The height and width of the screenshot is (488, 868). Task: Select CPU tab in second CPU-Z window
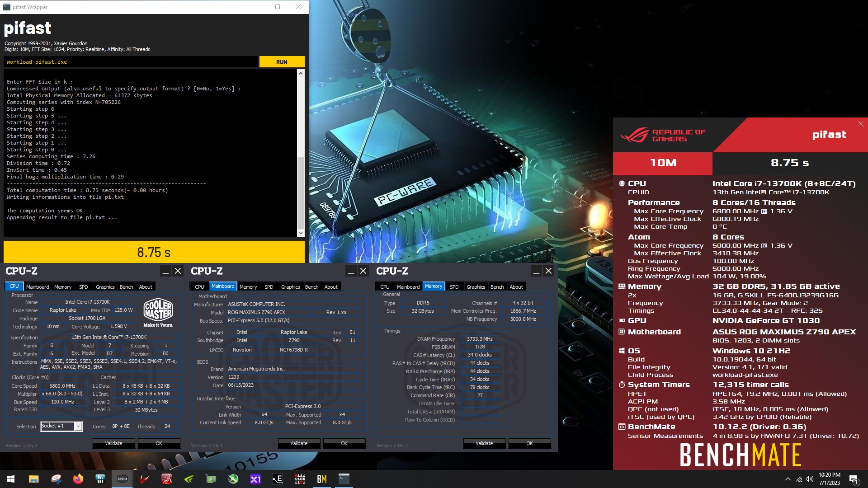[199, 287]
